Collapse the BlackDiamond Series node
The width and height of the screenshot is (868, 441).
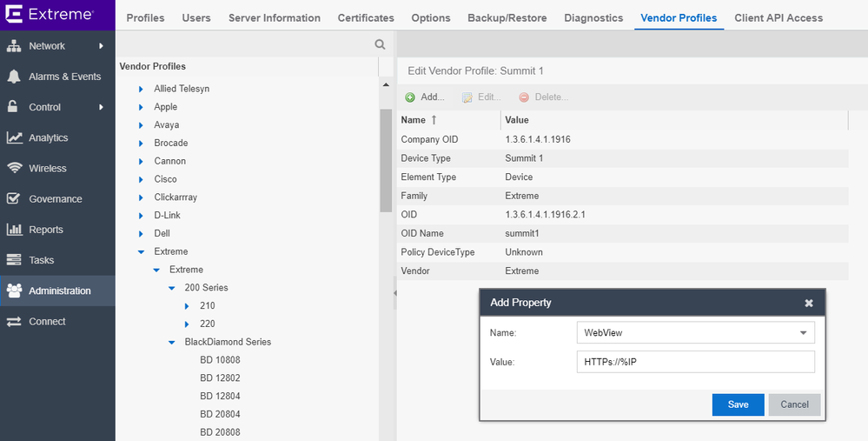click(172, 342)
